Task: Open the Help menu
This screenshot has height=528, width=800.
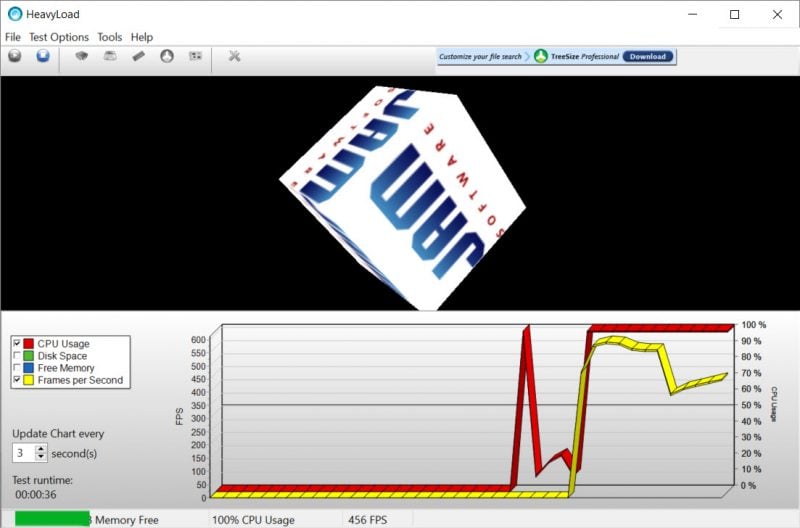Action: pyautogui.click(x=141, y=37)
